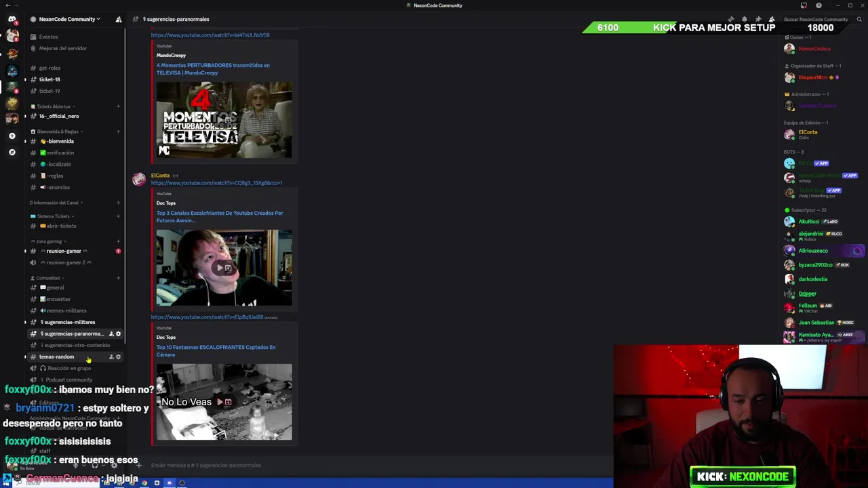Toggle headphones deafen in user panel
Image resolution: width=868 pixels, height=488 pixels.
pos(94,465)
